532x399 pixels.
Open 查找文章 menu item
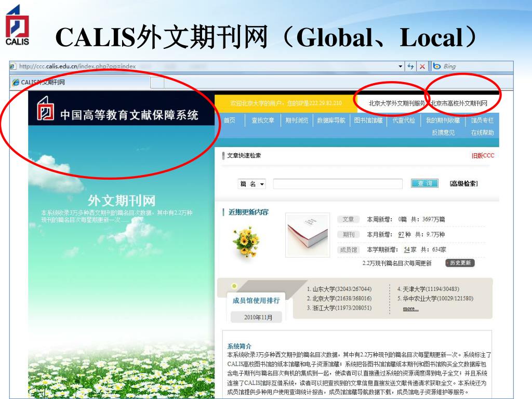tap(262, 120)
